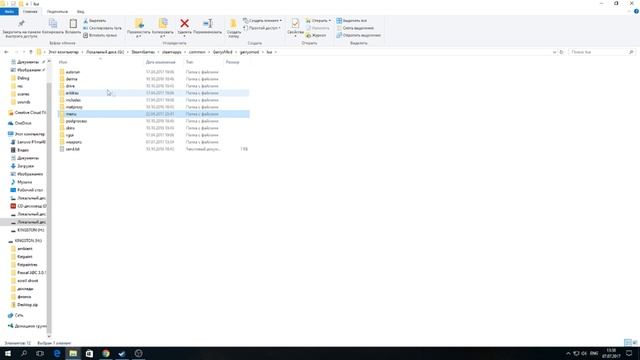The height and width of the screenshot is (360, 640).
Task: Click the Cut (Вырезать) scissors icon
Action: [86, 20]
